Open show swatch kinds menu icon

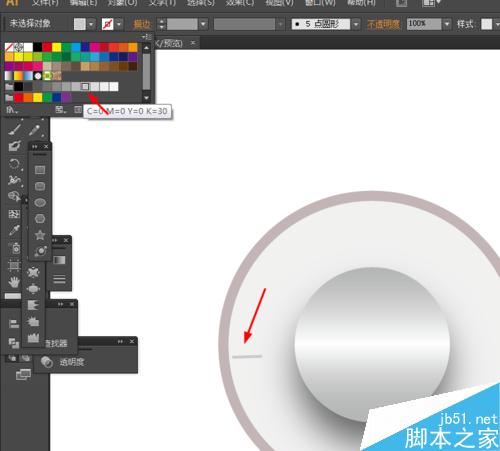tap(60, 110)
